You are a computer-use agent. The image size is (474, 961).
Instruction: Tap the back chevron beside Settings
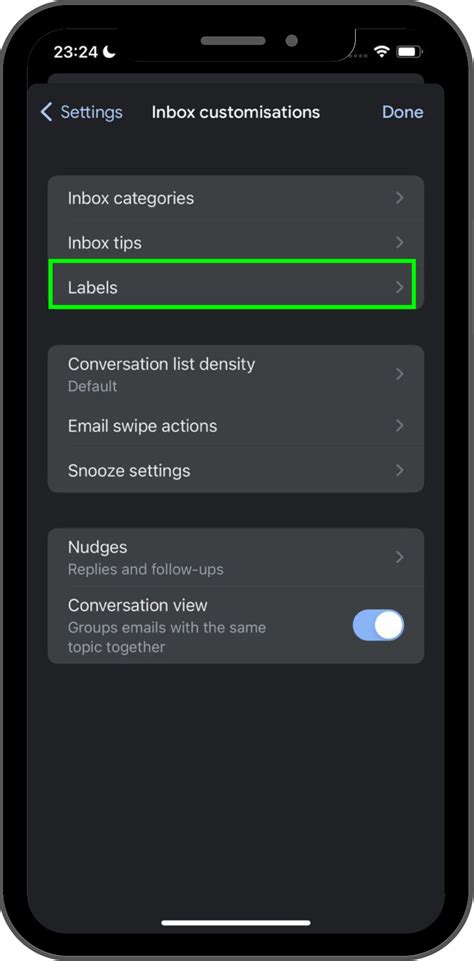[46, 112]
